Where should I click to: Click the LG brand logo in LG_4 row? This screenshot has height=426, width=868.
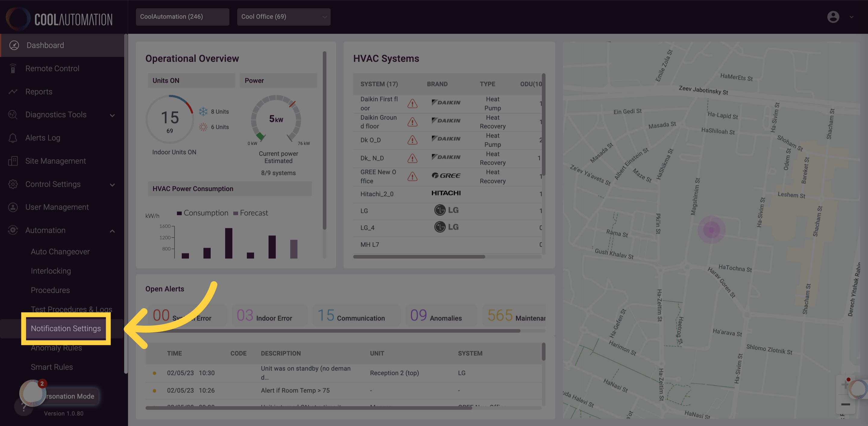point(446,227)
